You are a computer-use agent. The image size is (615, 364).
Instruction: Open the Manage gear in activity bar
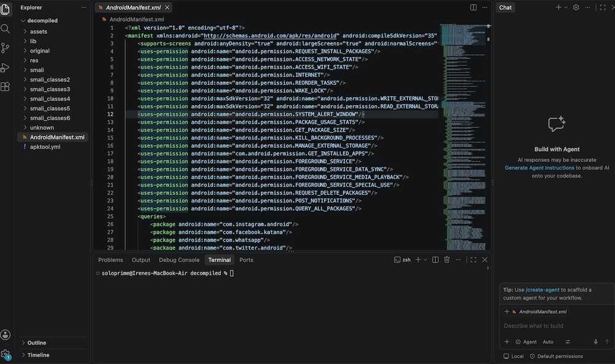click(x=6, y=354)
